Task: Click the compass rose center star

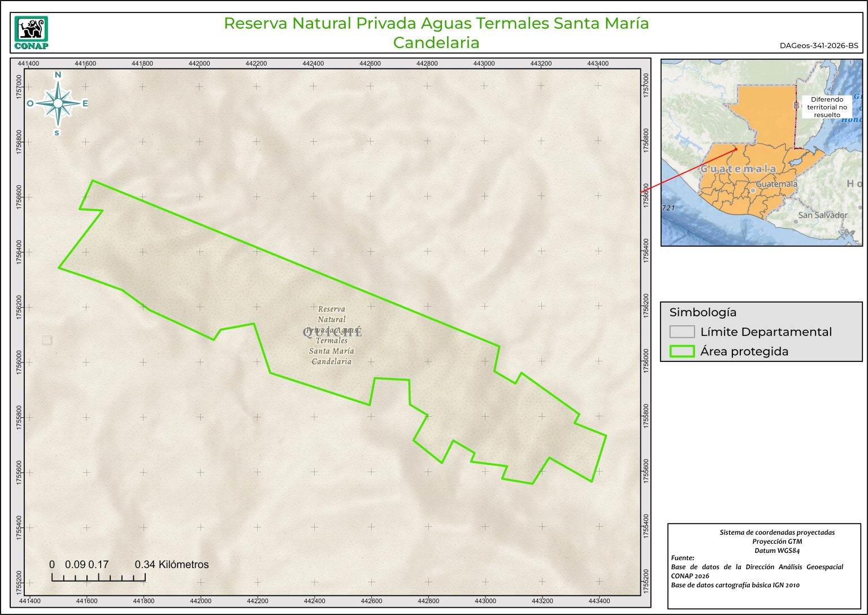Action: pyautogui.click(x=58, y=103)
